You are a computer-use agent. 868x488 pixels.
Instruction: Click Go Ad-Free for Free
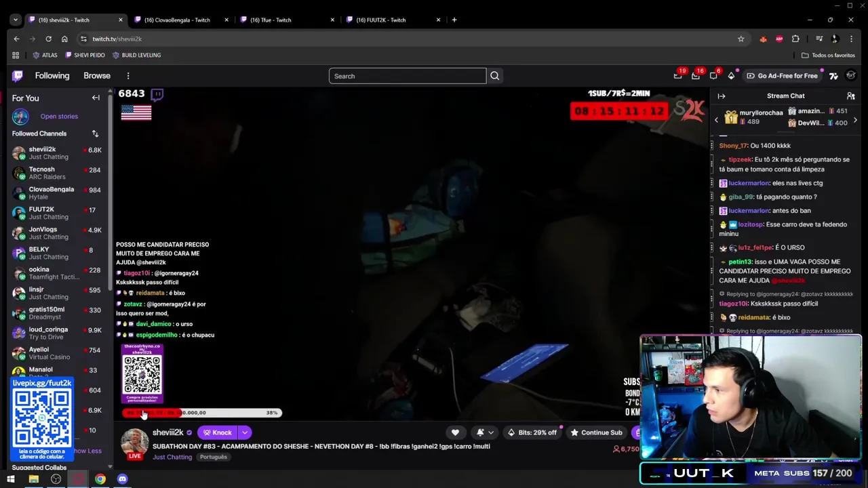782,76
